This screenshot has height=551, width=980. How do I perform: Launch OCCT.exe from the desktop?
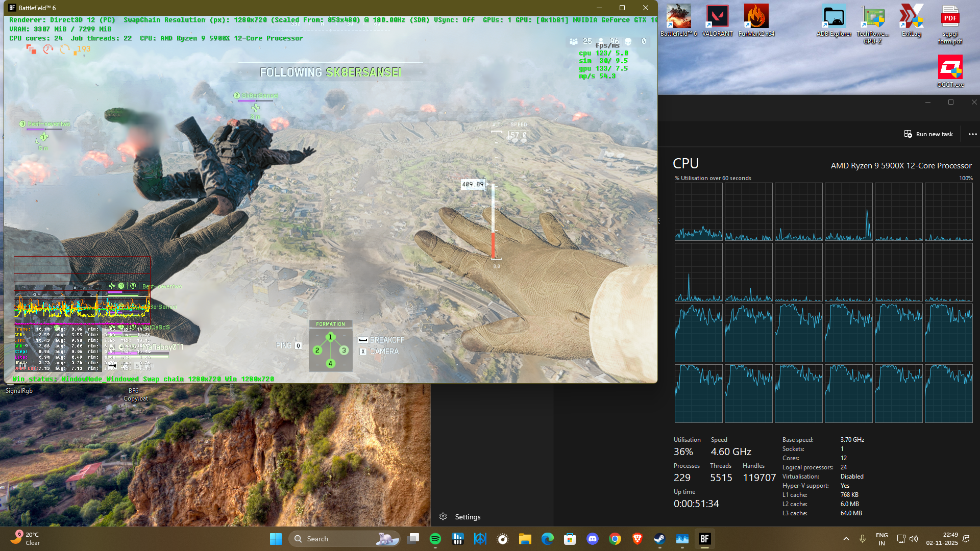point(950,71)
